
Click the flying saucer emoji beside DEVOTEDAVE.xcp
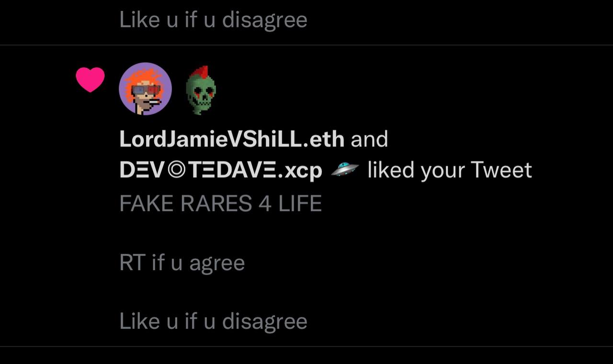point(345,169)
